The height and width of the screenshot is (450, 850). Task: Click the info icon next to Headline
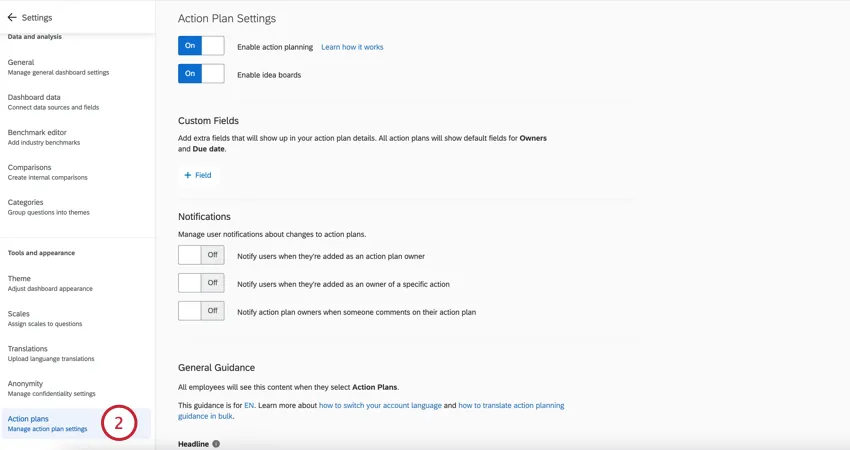point(216,444)
